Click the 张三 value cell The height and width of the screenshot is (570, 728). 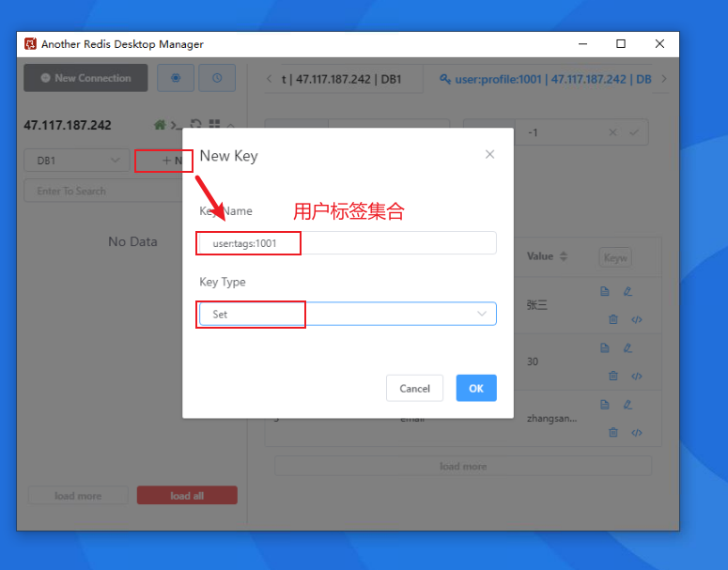point(537,305)
